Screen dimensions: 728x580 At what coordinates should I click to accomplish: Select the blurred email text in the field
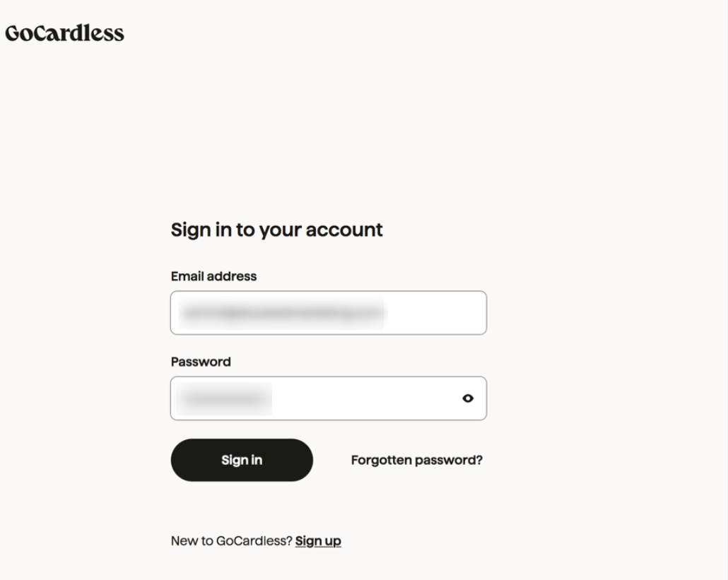pyautogui.click(x=281, y=313)
